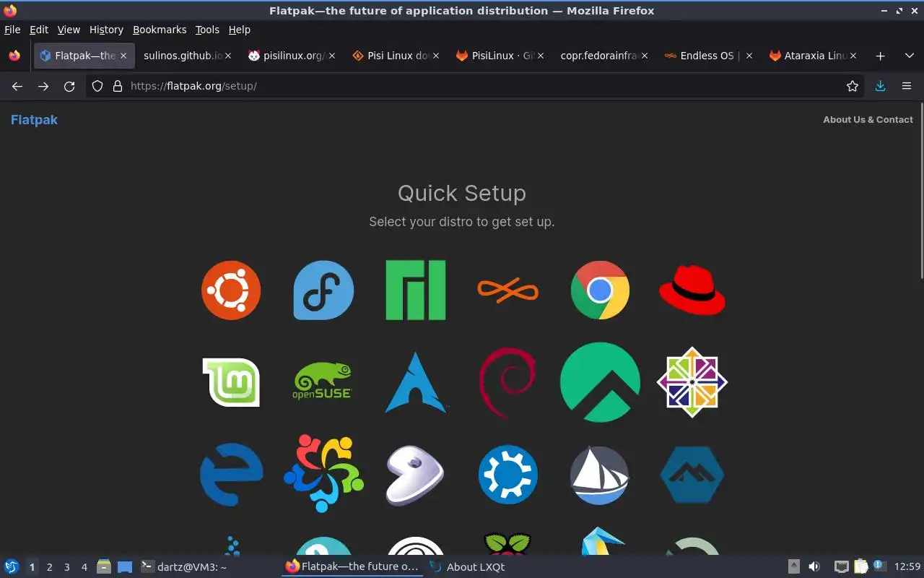
Task: Close the Flatpak tab
Action: 123,56
